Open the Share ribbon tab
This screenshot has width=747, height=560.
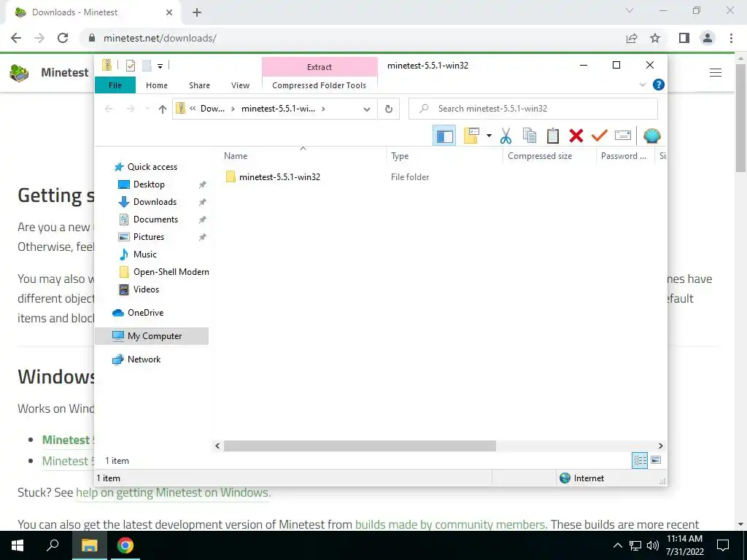coord(199,85)
